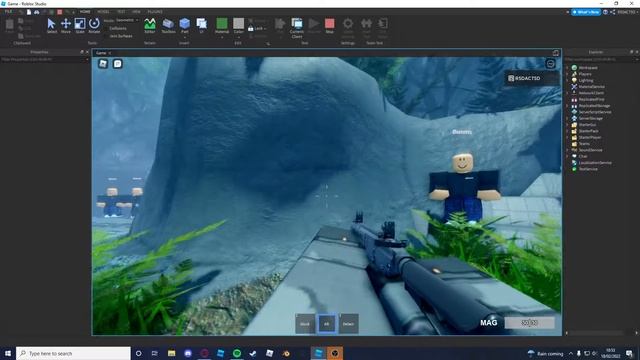This screenshot has height=360, width=640.
Task: Select MaterialService in the Explorer
Action: [x=591, y=87]
